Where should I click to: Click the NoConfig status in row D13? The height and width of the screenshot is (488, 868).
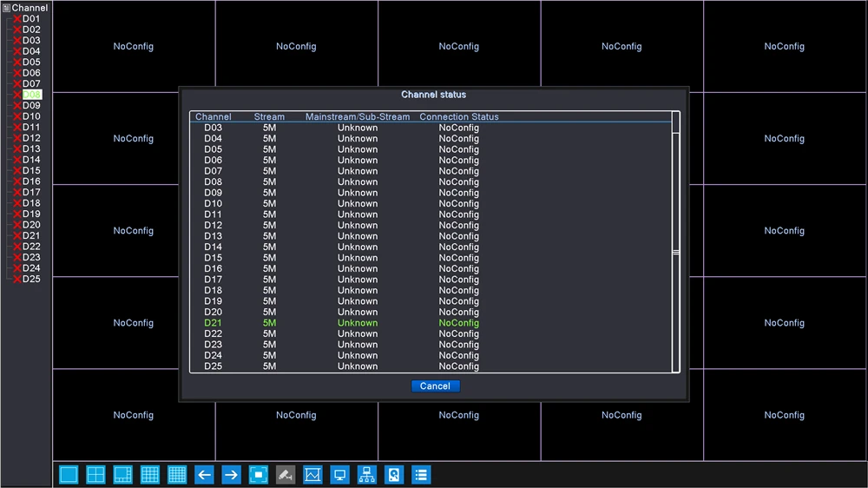pyautogui.click(x=459, y=236)
